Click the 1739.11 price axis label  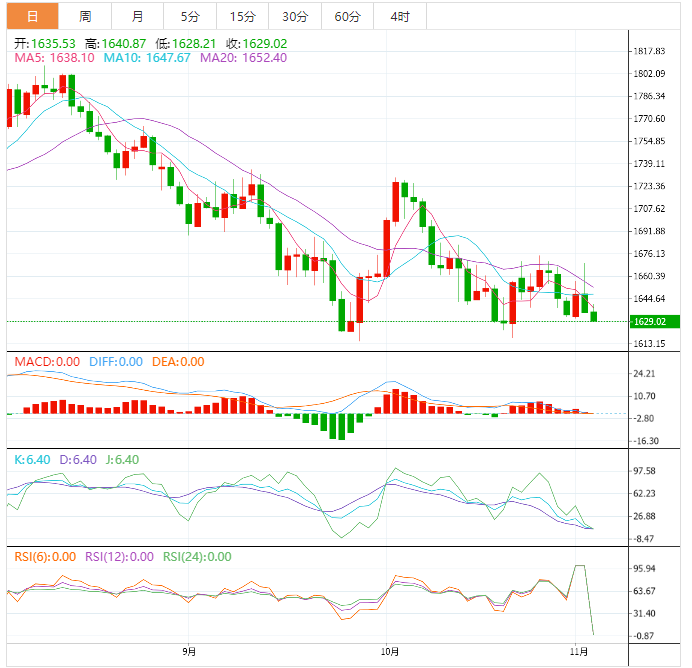click(649, 164)
